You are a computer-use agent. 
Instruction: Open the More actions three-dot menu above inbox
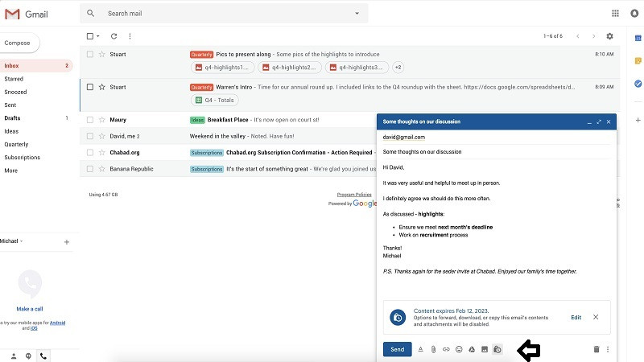[x=130, y=36]
